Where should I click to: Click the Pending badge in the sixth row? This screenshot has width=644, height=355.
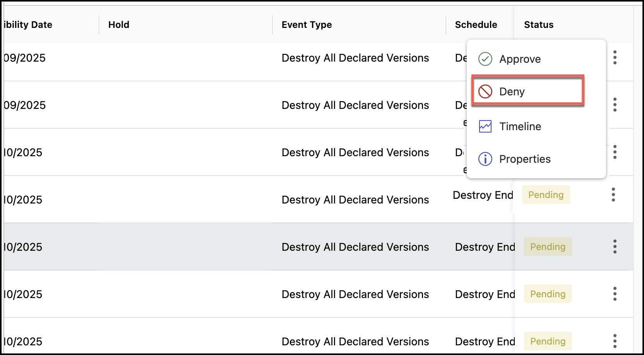(x=548, y=294)
